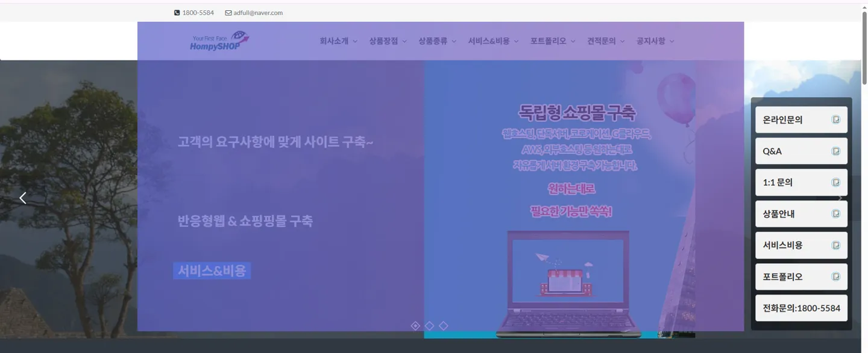Select the second slide indicator diamond

pyautogui.click(x=429, y=326)
